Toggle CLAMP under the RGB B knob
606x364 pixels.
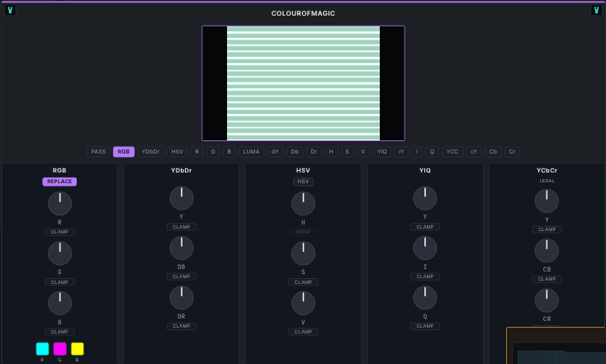point(60,332)
